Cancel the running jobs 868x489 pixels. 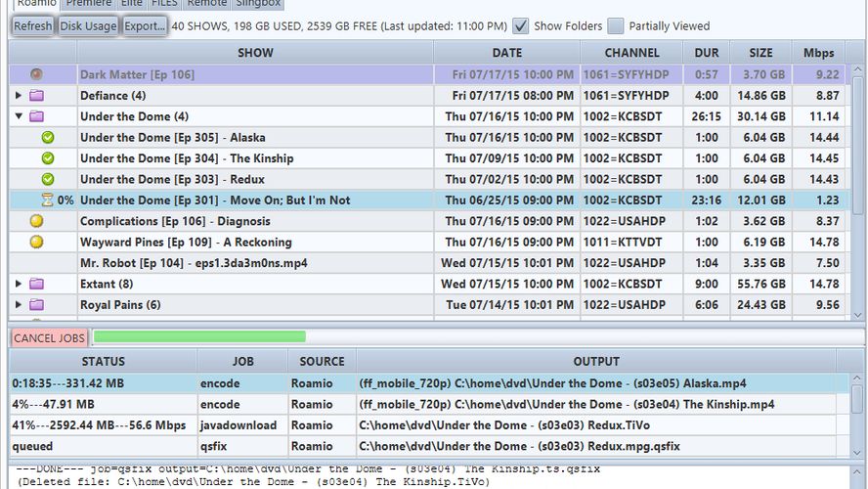[x=49, y=337]
